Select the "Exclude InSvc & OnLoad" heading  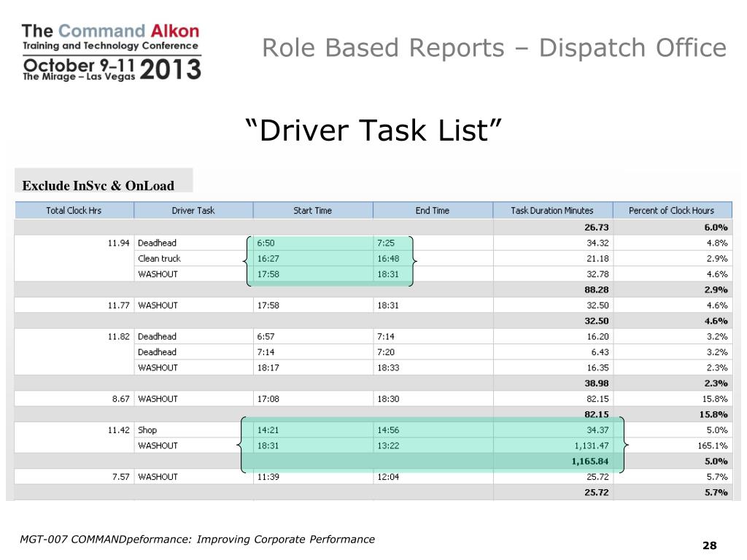tap(98, 186)
